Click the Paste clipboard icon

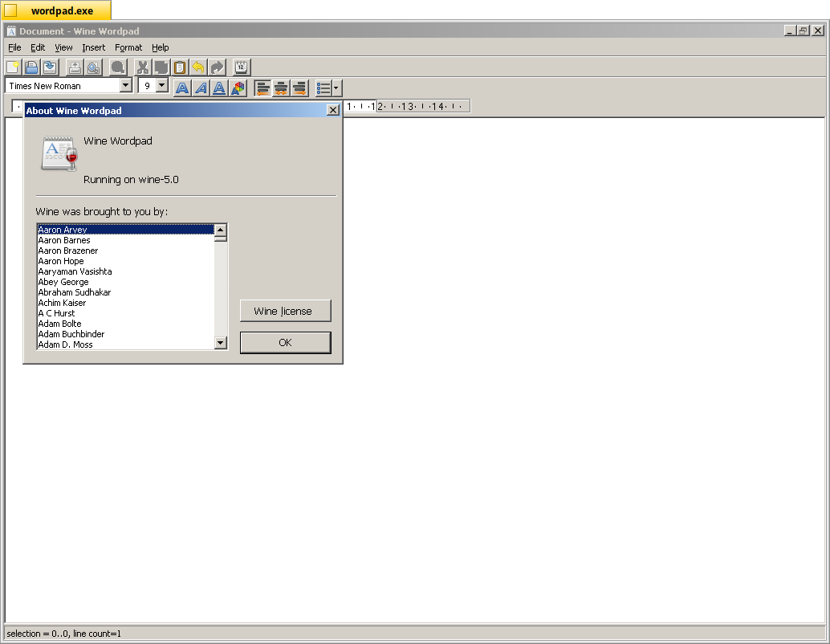point(180,67)
